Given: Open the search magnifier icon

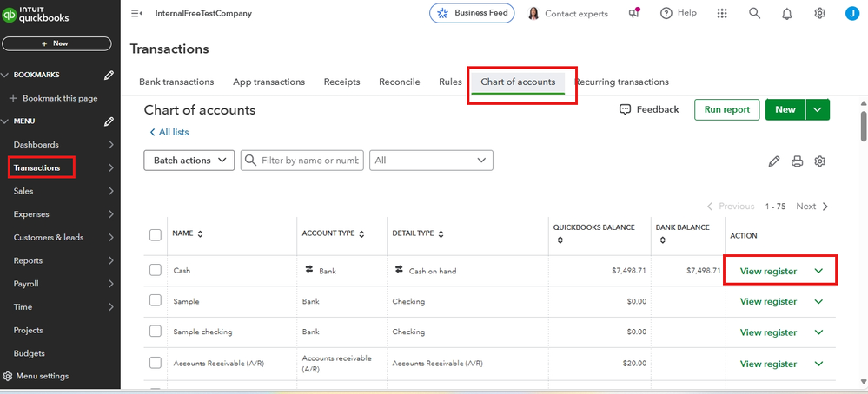Looking at the screenshot, I should 754,14.
